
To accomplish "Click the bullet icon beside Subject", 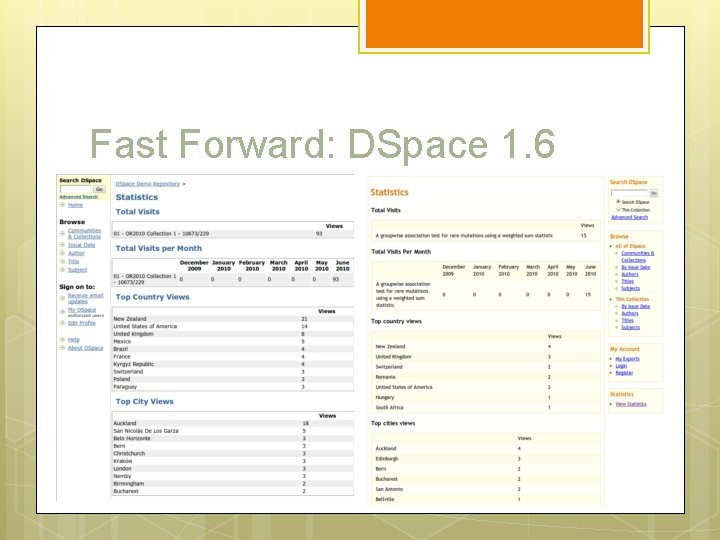I will [62, 270].
